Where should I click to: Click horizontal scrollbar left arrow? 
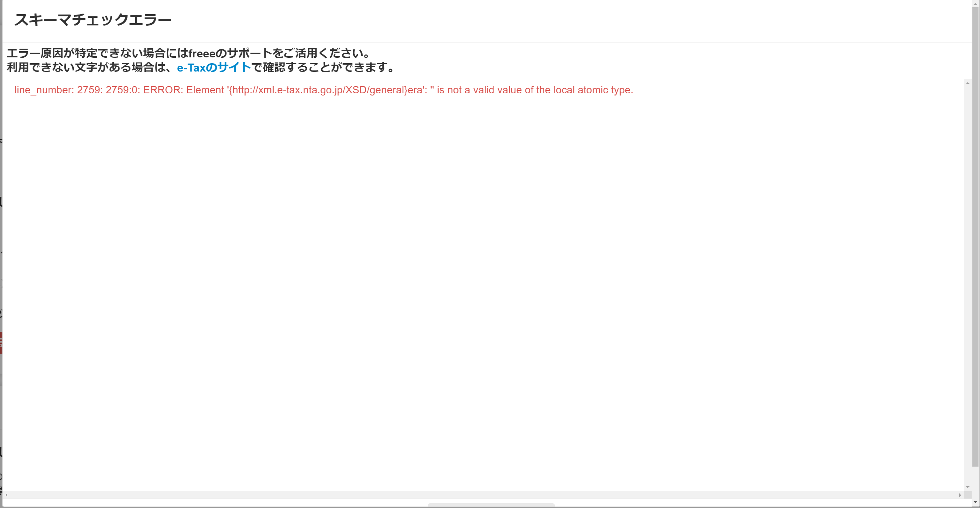pos(7,495)
